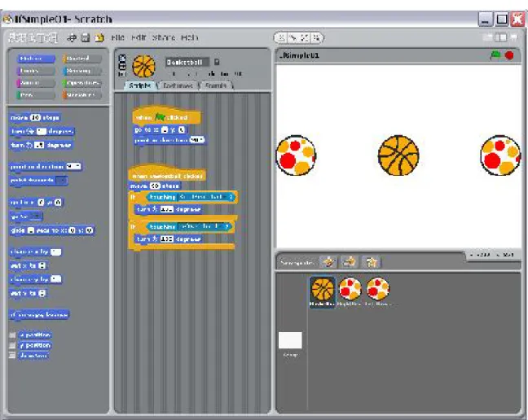Open dropdown on palette go to block
This screenshot has width=528, height=420.
click(36, 217)
